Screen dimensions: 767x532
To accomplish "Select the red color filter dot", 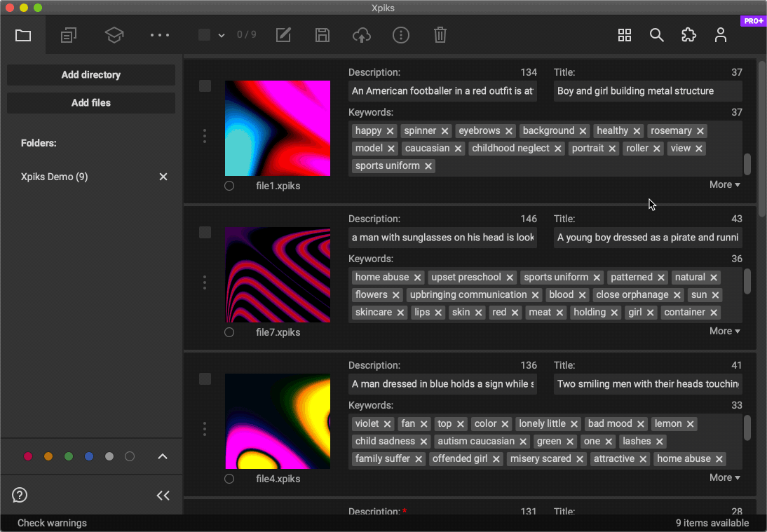I will tap(28, 456).
